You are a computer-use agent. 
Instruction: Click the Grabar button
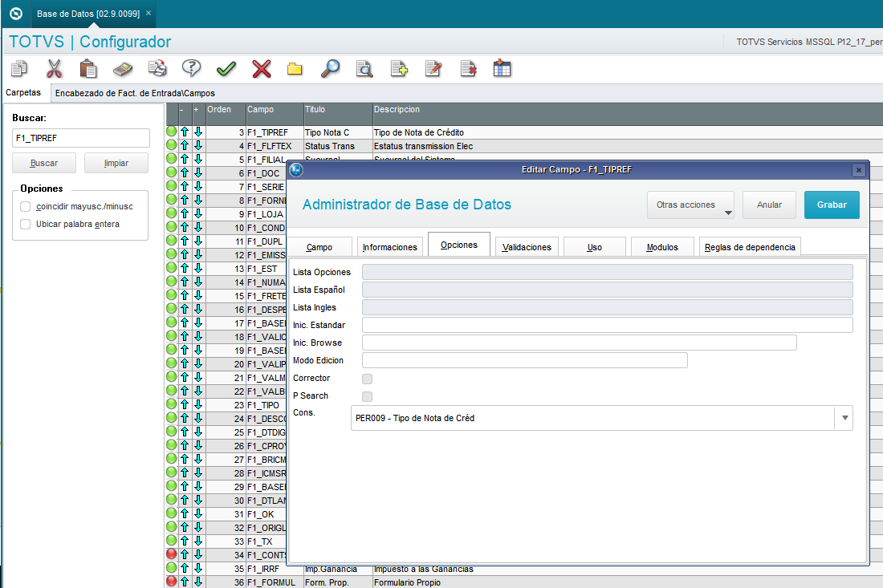[x=832, y=205]
